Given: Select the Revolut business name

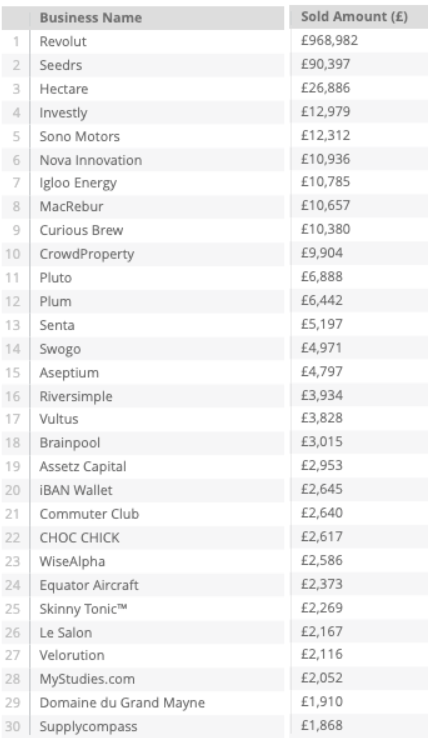Looking at the screenshot, I should coord(63,41).
